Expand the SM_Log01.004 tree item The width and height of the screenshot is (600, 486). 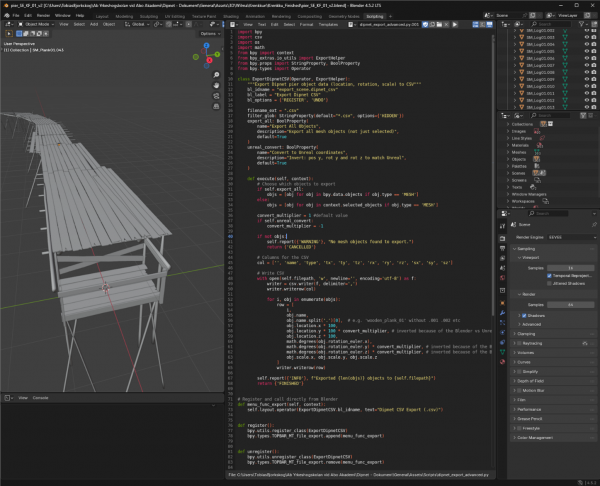[515, 44]
